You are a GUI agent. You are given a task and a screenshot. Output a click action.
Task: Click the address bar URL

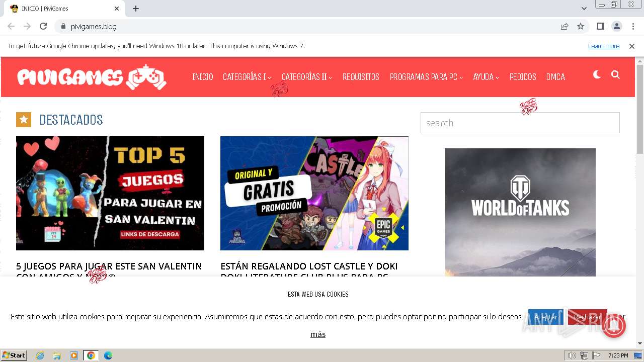(x=94, y=26)
